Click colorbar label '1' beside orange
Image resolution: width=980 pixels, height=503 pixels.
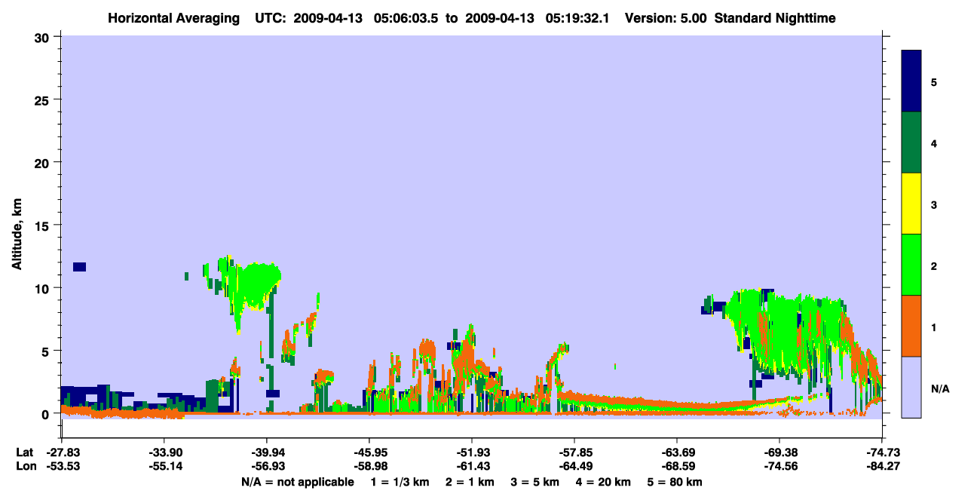coord(934,327)
